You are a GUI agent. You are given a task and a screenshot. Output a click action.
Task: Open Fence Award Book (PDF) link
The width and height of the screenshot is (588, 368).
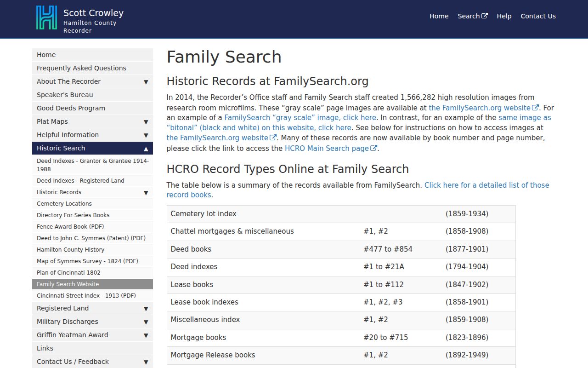(x=92, y=227)
